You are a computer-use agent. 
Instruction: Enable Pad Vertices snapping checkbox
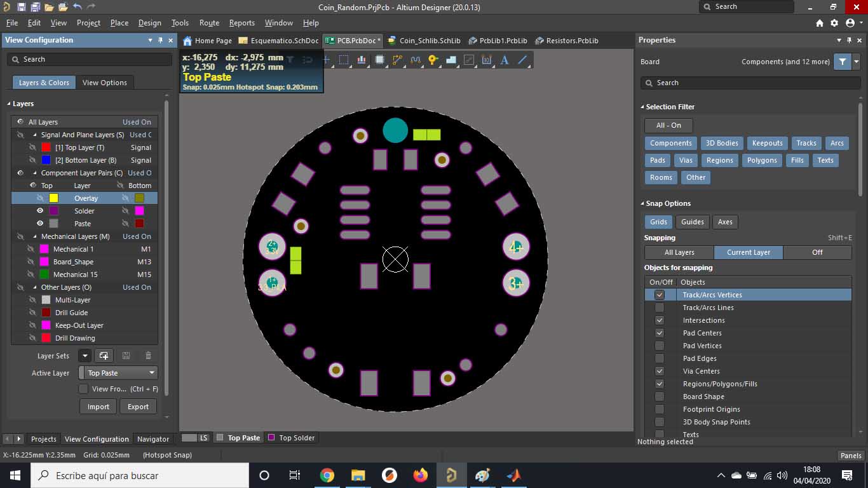(x=660, y=346)
